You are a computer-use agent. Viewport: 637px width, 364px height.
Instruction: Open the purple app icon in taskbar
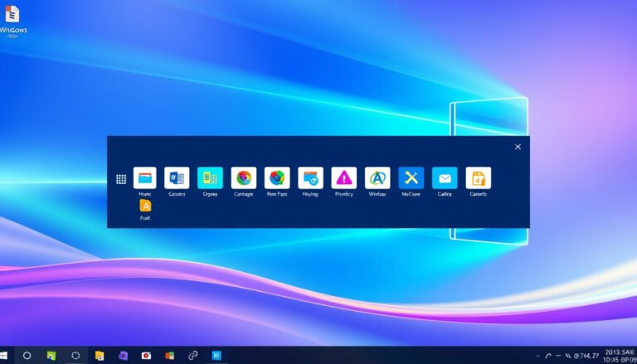tap(123, 356)
